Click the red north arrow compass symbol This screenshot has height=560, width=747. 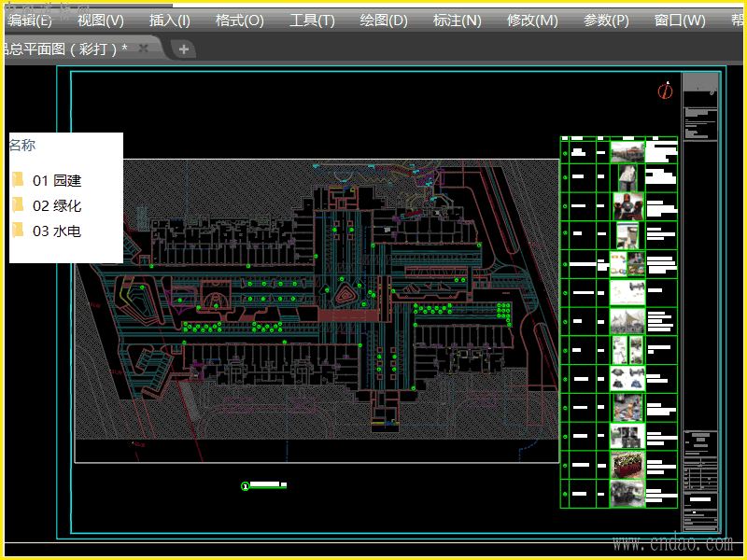[x=665, y=91]
